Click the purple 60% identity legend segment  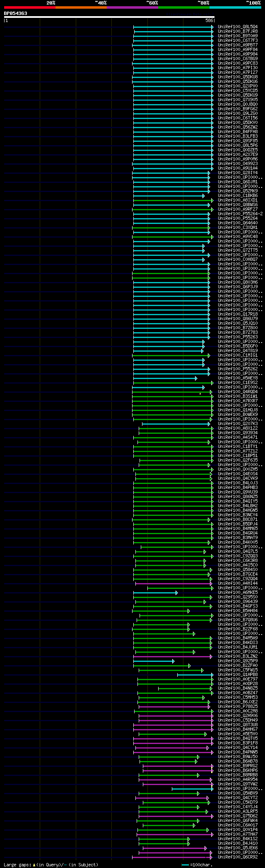(x=132, y=7)
